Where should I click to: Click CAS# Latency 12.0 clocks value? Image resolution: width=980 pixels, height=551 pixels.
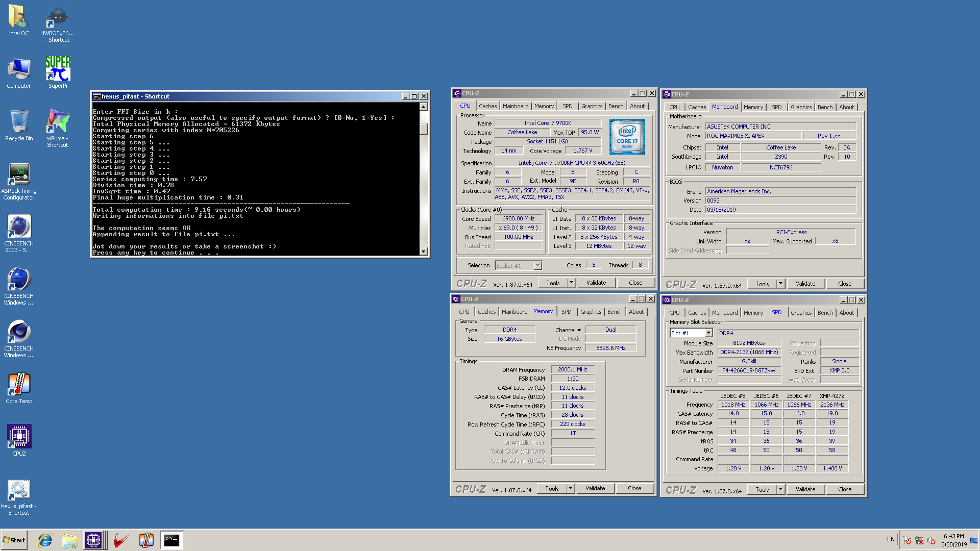573,388
